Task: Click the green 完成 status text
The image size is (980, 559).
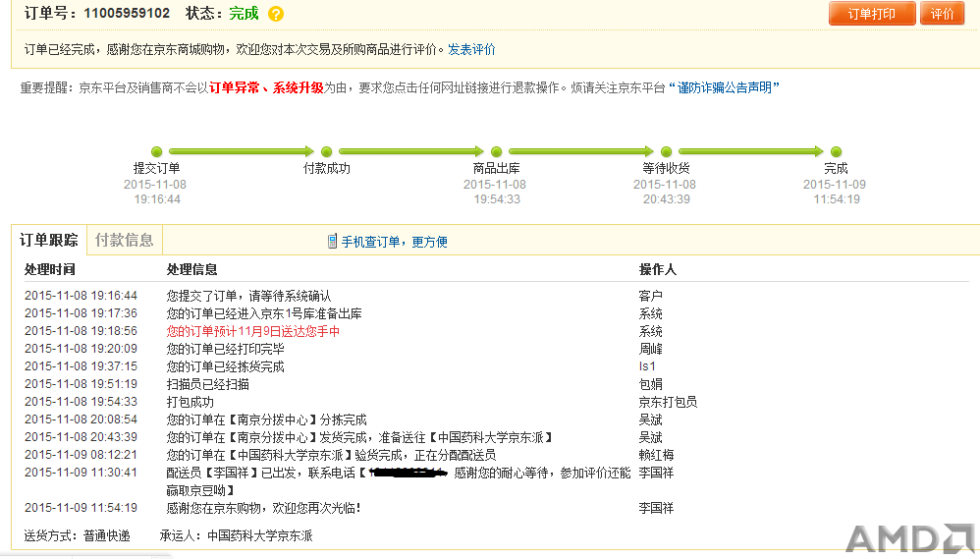Action: pos(244,13)
